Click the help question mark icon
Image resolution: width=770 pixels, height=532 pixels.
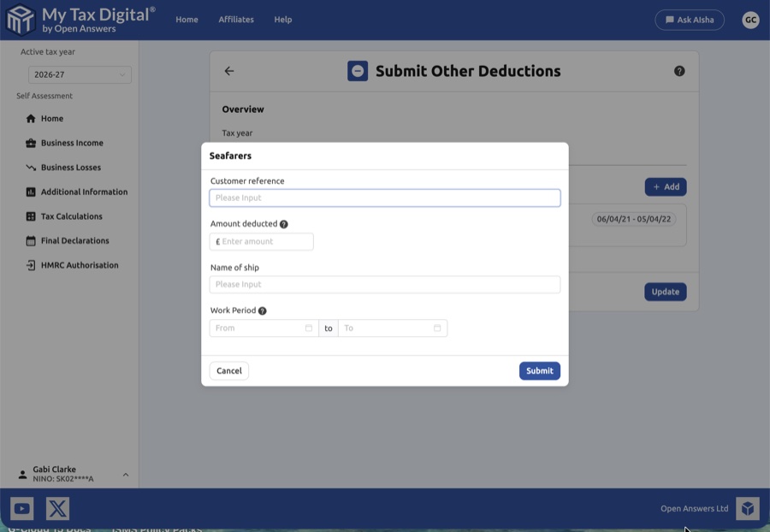680,72
